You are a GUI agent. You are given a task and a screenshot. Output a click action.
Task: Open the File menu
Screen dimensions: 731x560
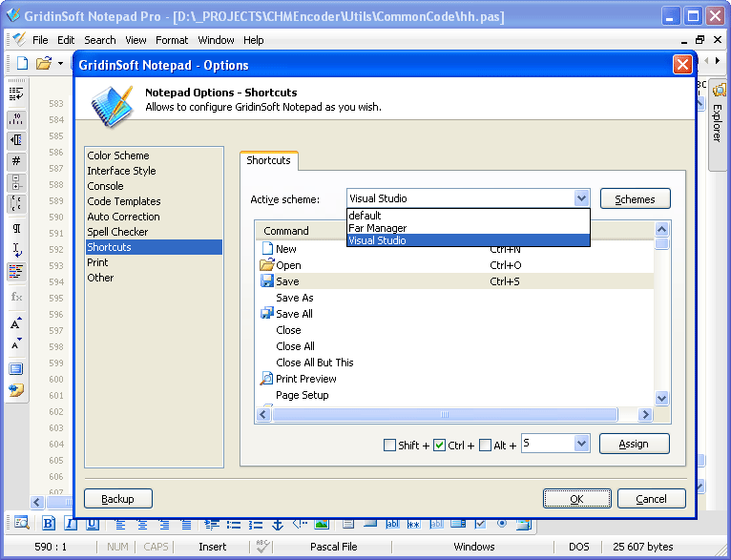coord(40,40)
